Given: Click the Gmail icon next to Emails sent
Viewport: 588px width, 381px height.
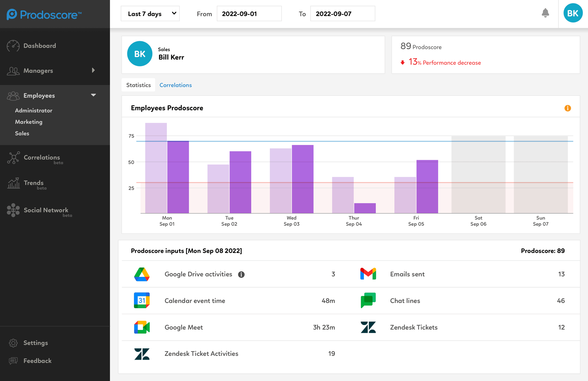Looking at the screenshot, I should pyautogui.click(x=368, y=274).
